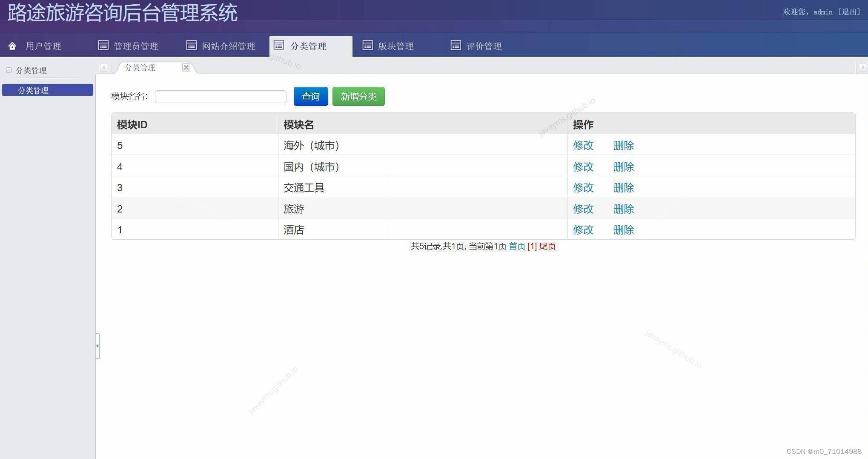
Task: Click 删除 for 海外（城市）
Action: coord(624,146)
